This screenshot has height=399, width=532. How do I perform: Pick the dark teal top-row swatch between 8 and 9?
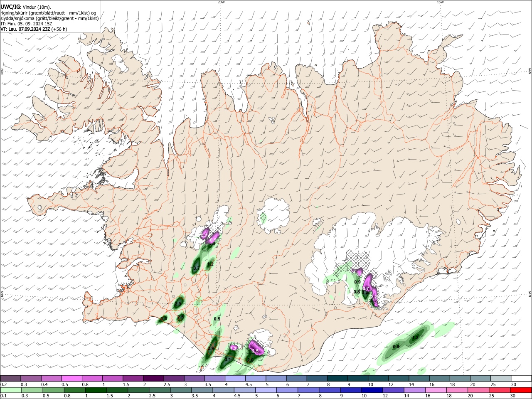tap(337, 378)
